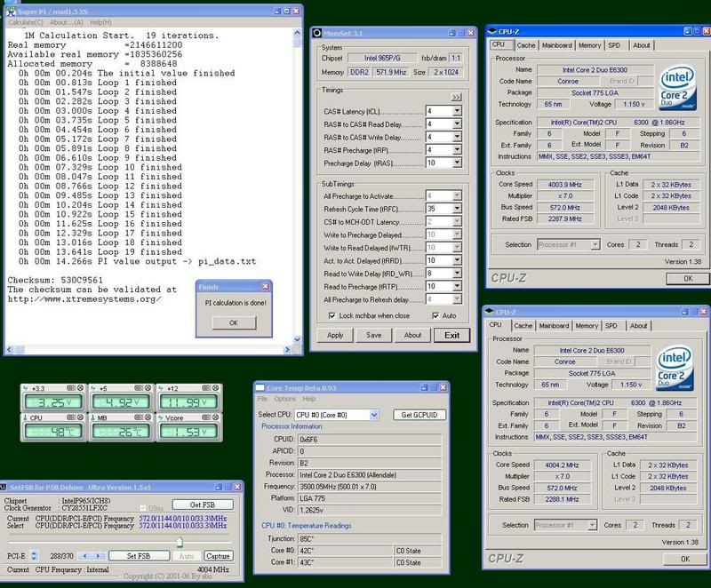Click the Super PI title bar icon
This screenshot has height=588, width=711.
coord(11,12)
